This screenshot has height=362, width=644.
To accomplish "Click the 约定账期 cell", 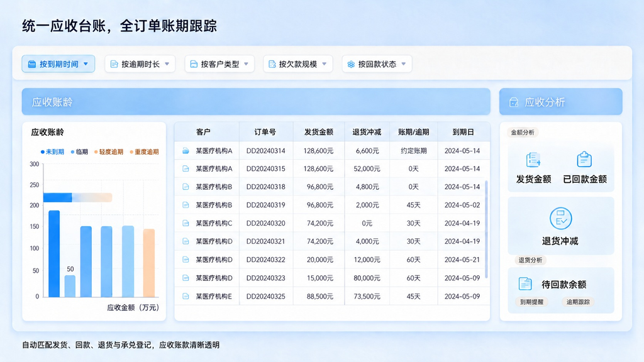I will (414, 151).
